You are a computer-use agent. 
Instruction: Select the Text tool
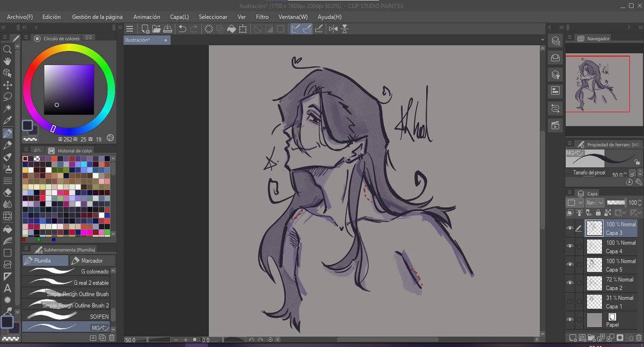point(8,288)
